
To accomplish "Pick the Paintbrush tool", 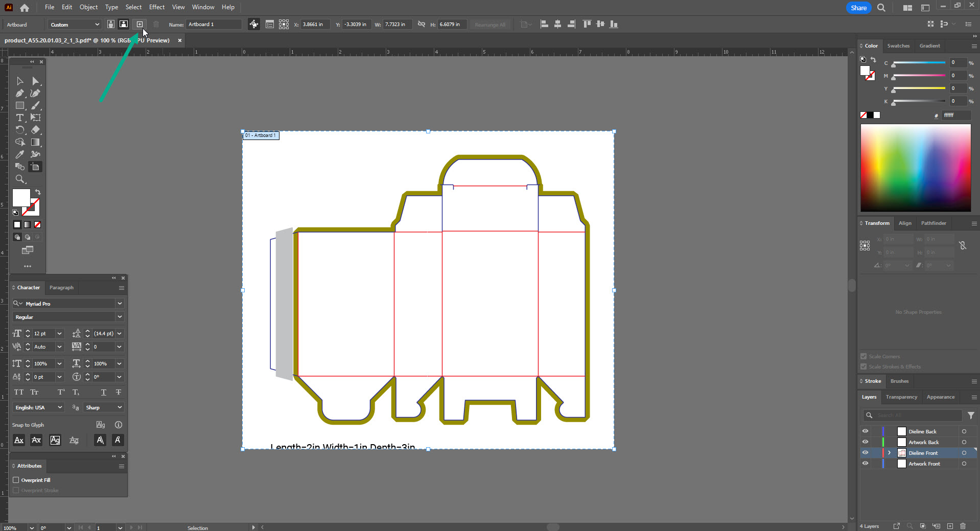I will (x=35, y=106).
